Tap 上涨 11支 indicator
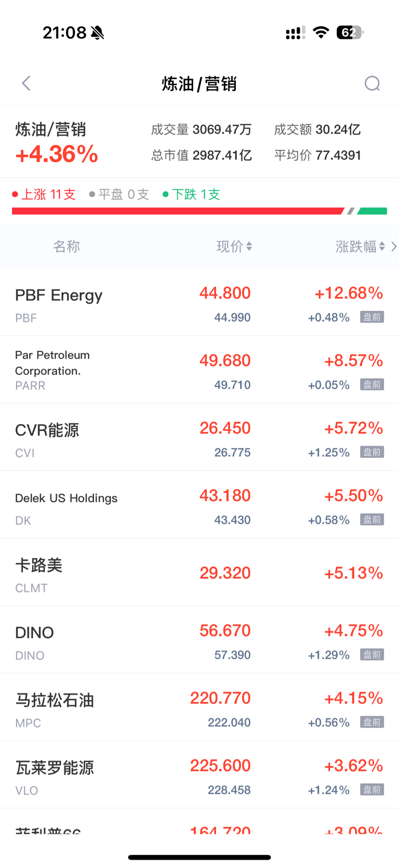This screenshot has height=868, width=399. click(x=45, y=194)
